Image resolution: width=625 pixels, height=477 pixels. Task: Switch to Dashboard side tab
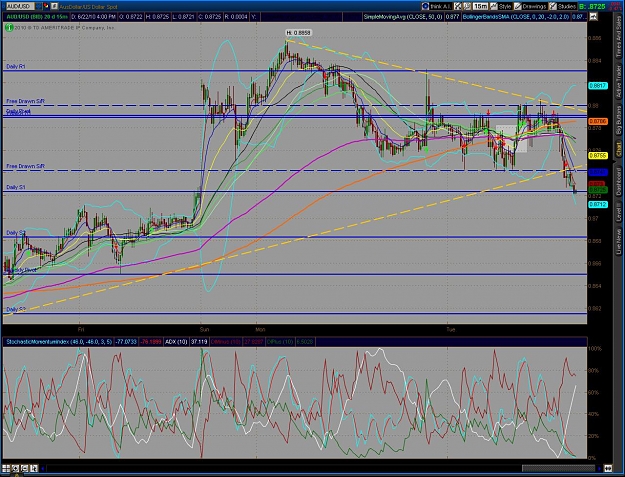click(x=619, y=182)
